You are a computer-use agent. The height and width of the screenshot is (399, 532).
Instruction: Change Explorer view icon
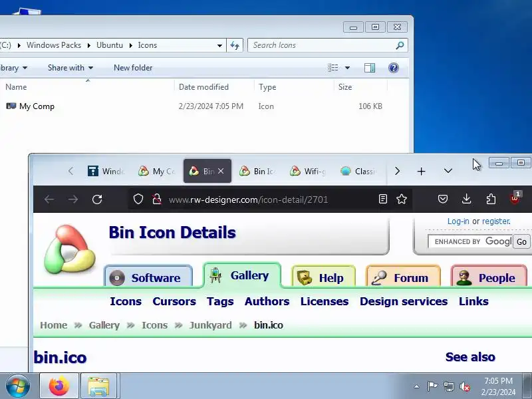(x=333, y=68)
